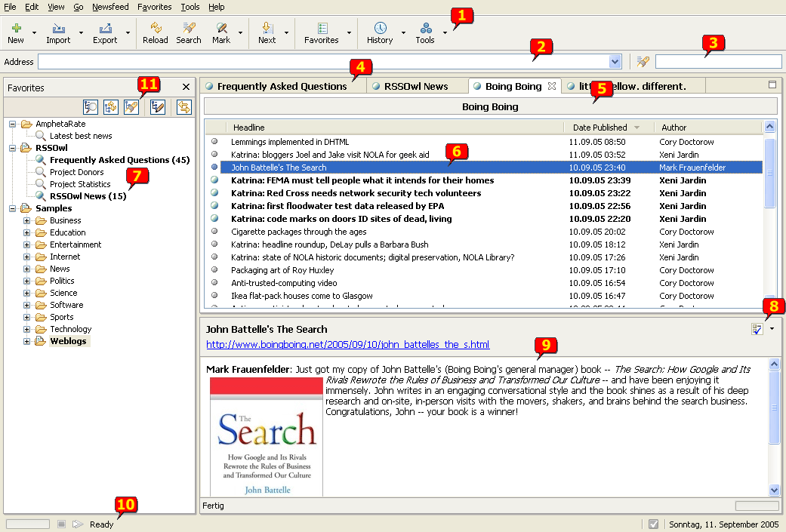Open the Next dropdown arrow
The width and height of the screenshot is (786, 532).
pos(287,32)
